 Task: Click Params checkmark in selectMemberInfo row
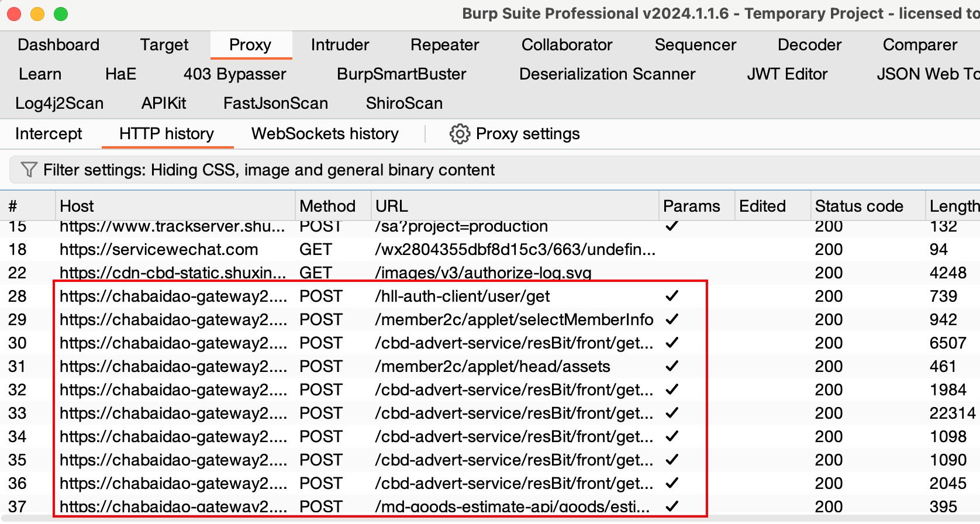point(672,319)
